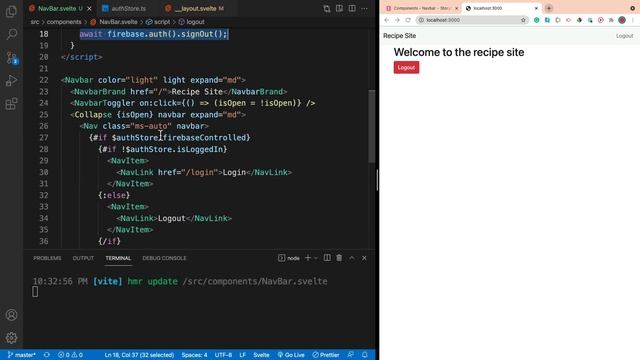Open a new browser tab
Screen dimensions: 640x360
coord(549,8)
